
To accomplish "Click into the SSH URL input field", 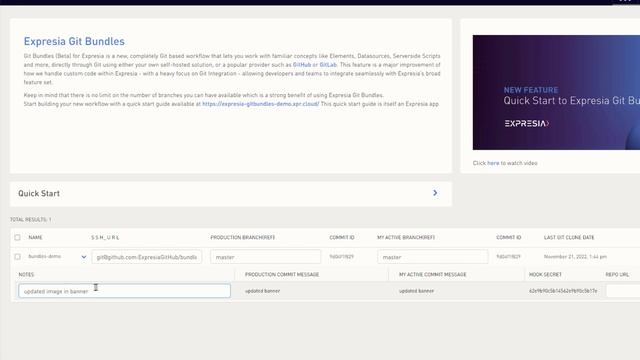I will pyautogui.click(x=147, y=257).
